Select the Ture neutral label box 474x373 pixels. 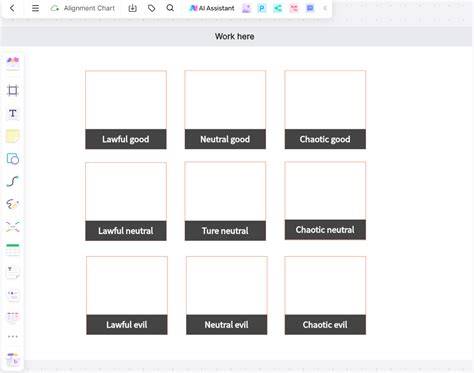pyautogui.click(x=225, y=231)
